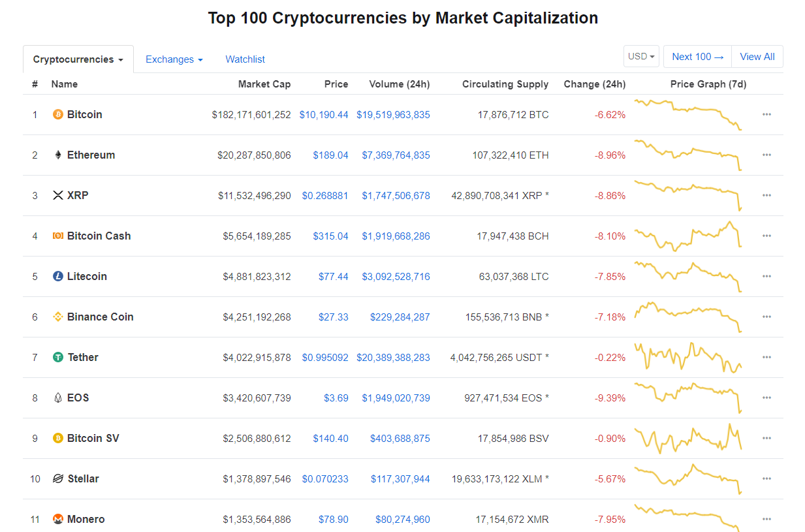Click the XRP logo icon
This screenshot has width=805, height=532.
pos(57,195)
